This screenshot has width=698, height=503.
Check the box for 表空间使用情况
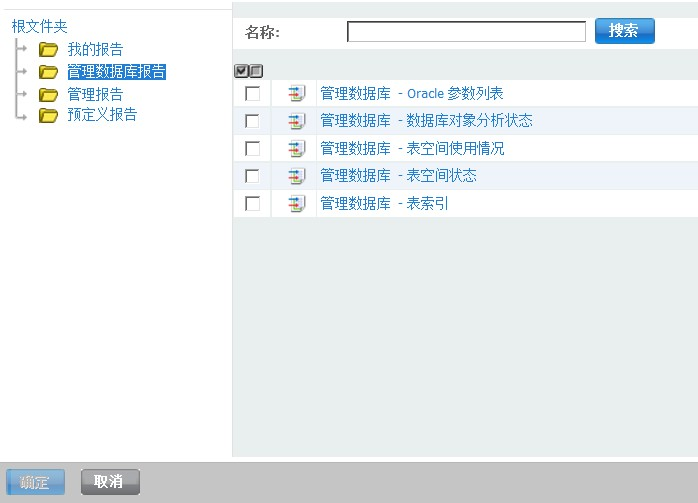pos(252,149)
